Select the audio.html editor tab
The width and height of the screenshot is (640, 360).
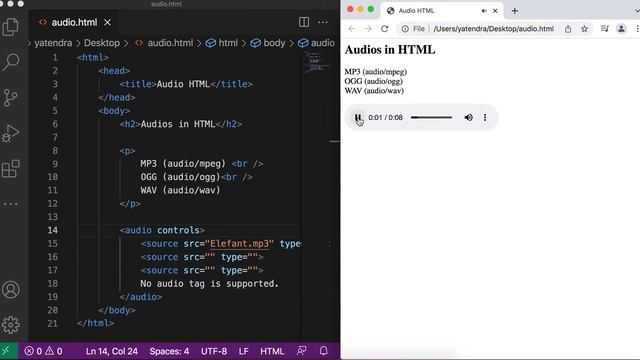pos(75,22)
